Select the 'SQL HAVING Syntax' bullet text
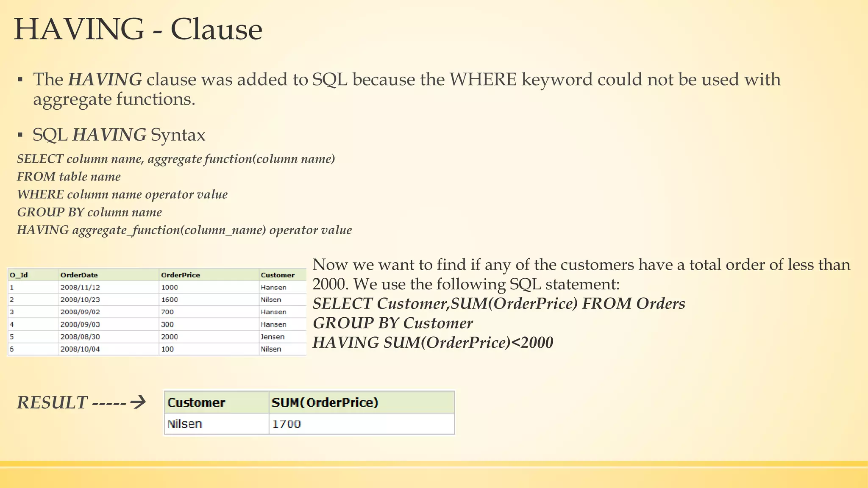This screenshot has height=488, width=868. (x=119, y=135)
